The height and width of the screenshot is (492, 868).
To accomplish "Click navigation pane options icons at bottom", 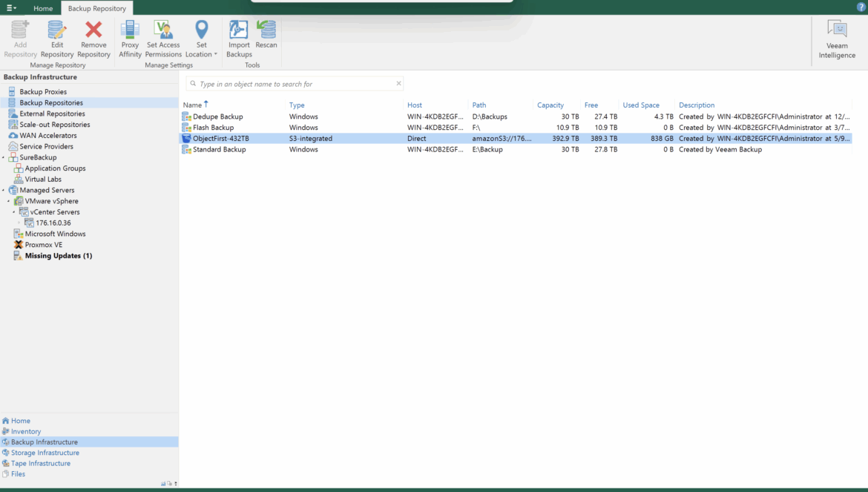I will (x=169, y=484).
